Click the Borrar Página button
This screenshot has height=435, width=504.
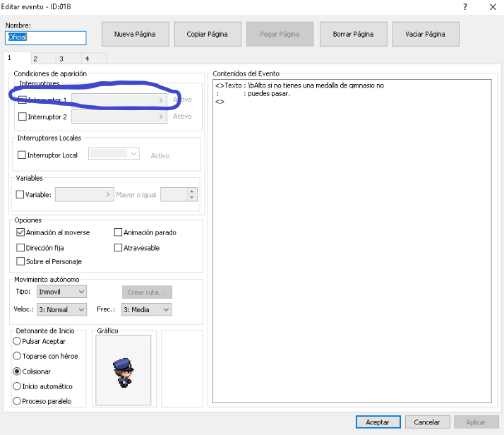pos(353,34)
